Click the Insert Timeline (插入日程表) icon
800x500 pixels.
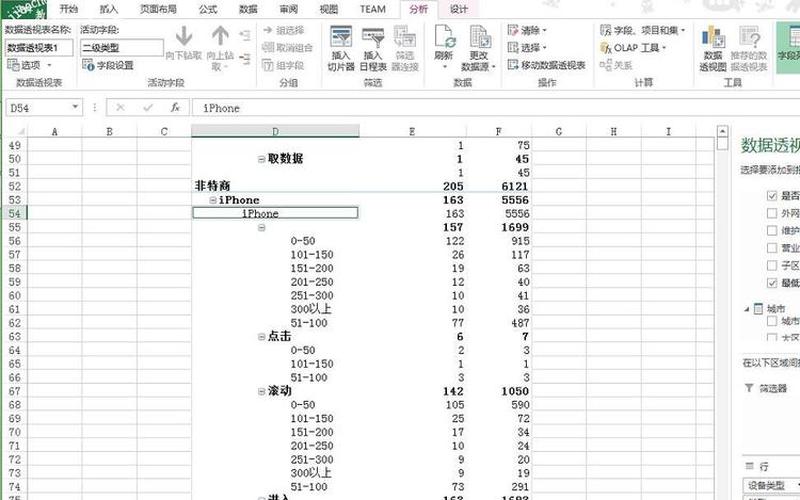coord(372,38)
